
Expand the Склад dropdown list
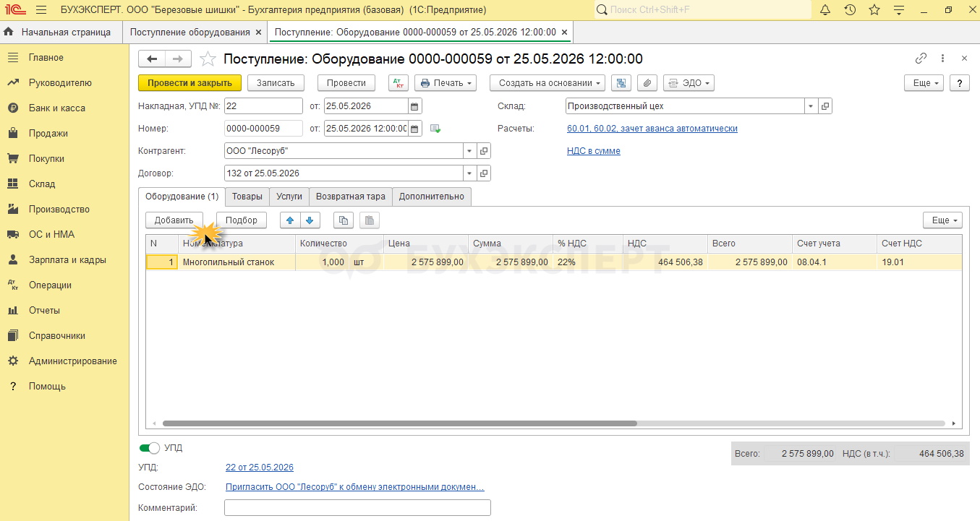pyautogui.click(x=811, y=106)
